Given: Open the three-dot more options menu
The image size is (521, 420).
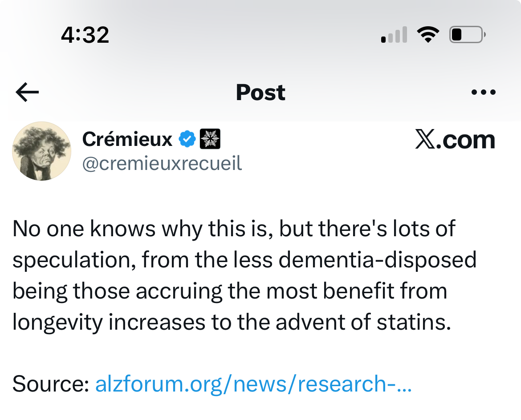Looking at the screenshot, I should [483, 93].
